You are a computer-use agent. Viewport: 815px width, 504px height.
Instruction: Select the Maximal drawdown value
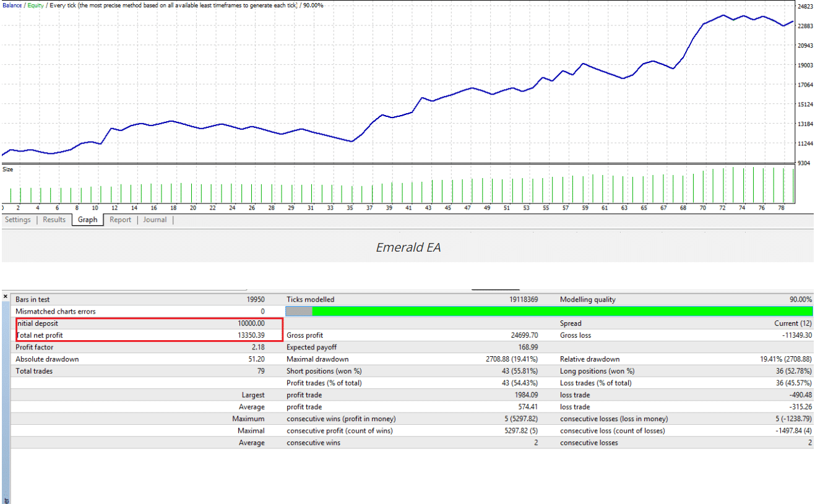tap(512, 359)
